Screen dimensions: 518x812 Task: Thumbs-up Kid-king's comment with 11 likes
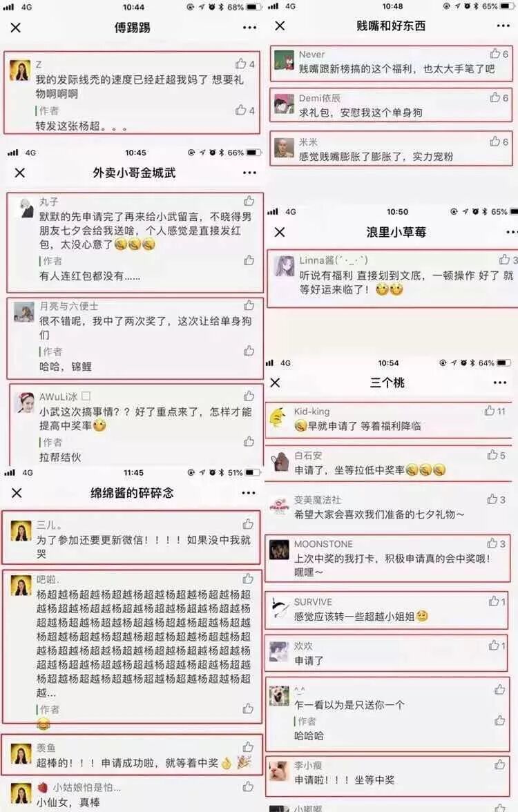(x=490, y=411)
